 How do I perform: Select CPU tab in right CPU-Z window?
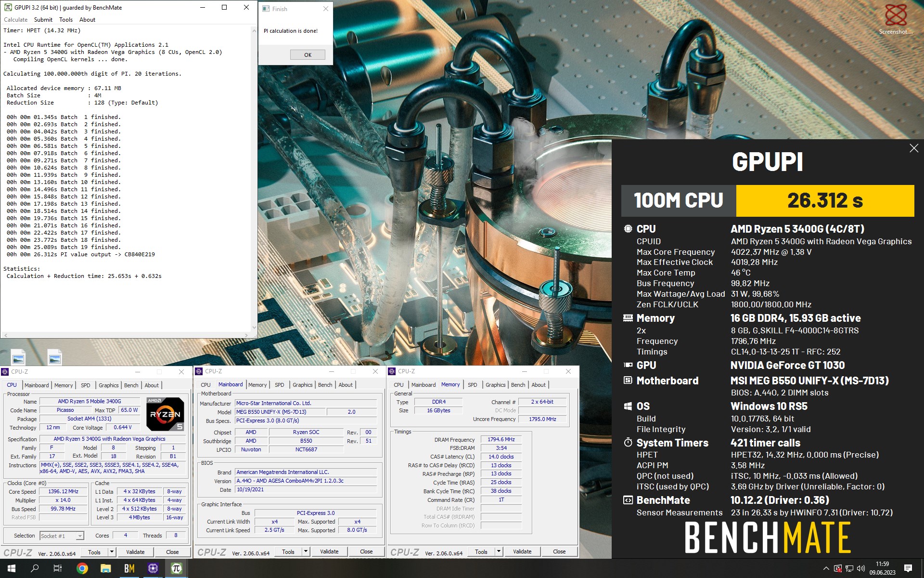coord(398,385)
